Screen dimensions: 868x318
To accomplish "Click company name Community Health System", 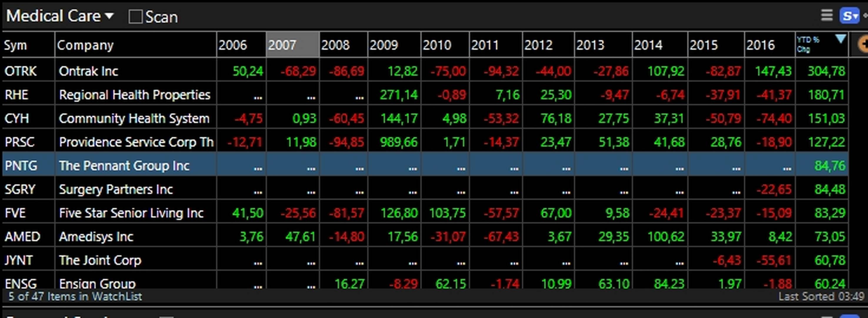I will click(134, 118).
